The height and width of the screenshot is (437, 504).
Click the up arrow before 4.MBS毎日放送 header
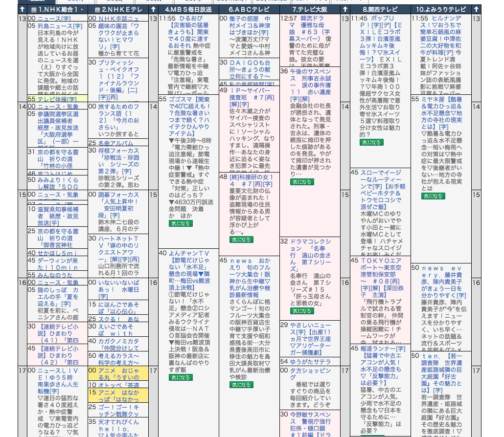coord(153,9)
